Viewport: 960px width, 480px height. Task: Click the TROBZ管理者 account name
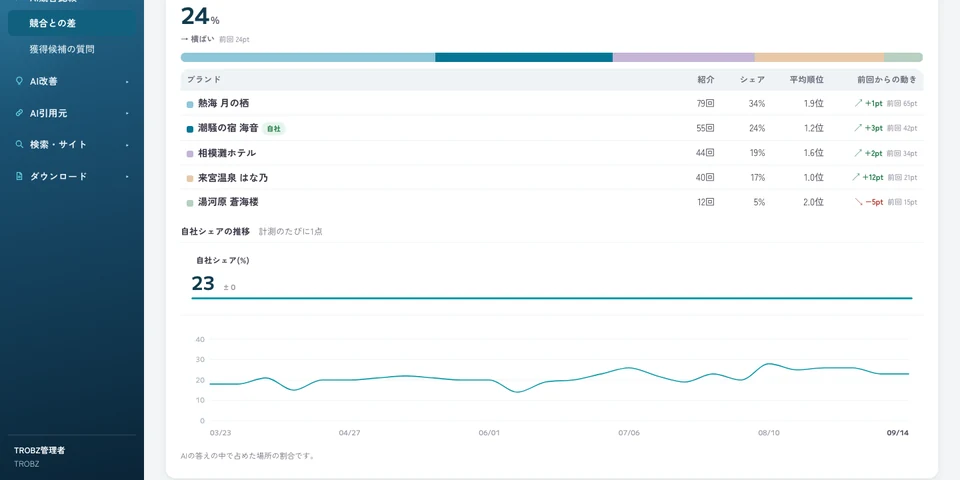pos(40,451)
